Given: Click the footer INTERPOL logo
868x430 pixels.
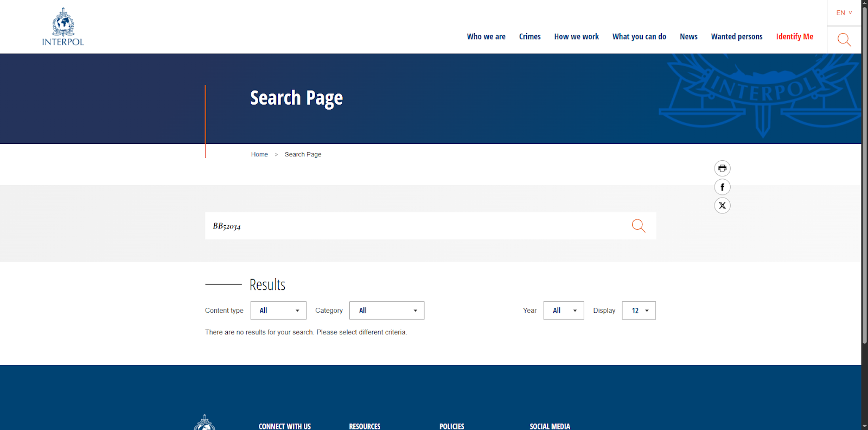Looking at the screenshot, I should point(205,423).
